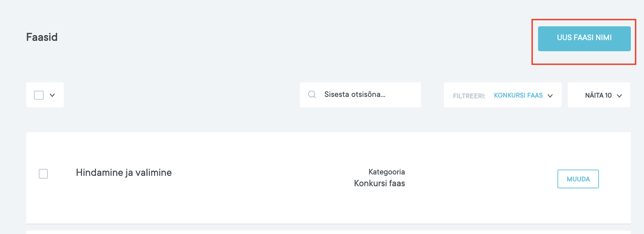
Task: Click the FILTREERI: label text
Action: tap(469, 96)
